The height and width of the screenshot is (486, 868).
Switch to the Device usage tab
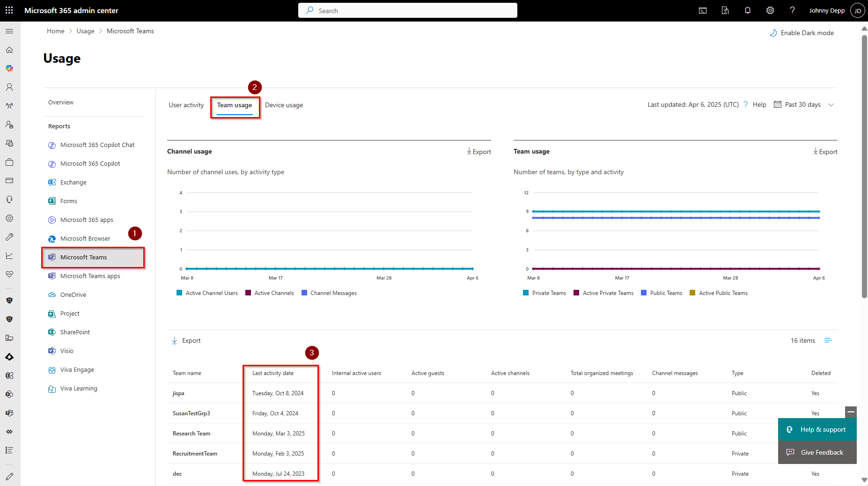click(x=284, y=105)
